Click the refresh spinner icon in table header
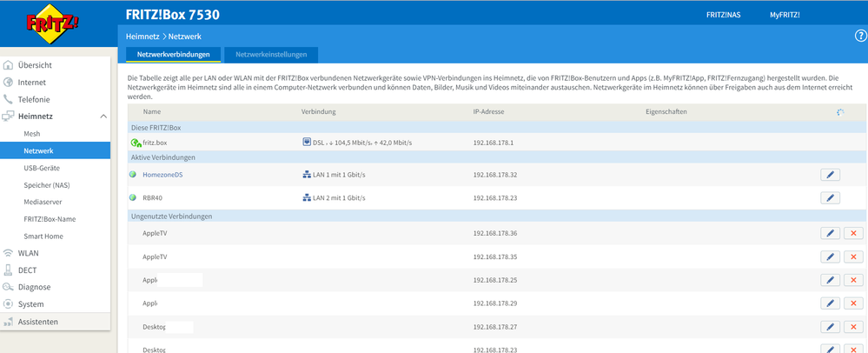This screenshot has width=868, height=353. 839,113
